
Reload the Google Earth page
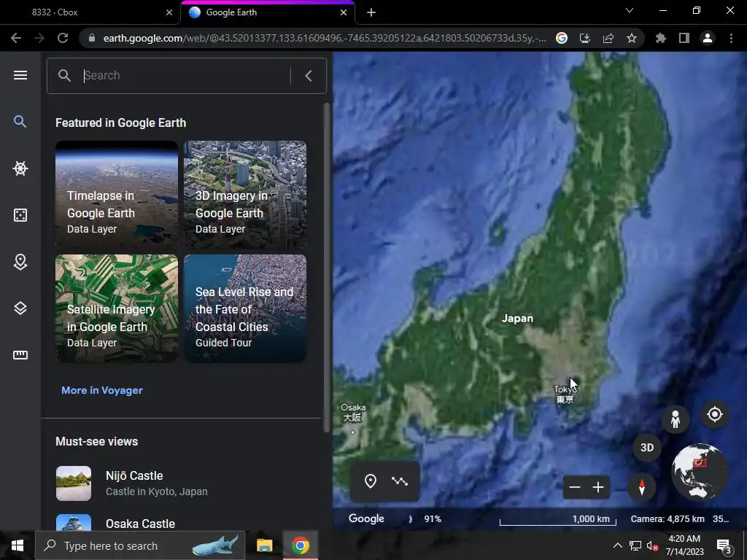click(x=63, y=38)
